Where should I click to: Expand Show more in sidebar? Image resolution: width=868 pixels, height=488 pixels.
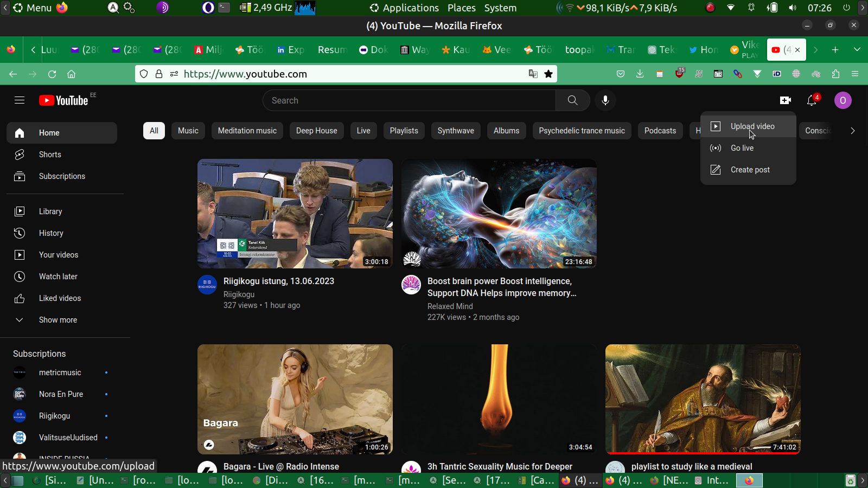click(x=58, y=320)
